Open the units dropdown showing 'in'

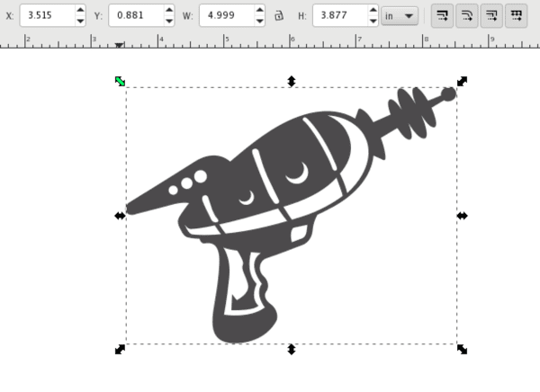tap(400, 16)
